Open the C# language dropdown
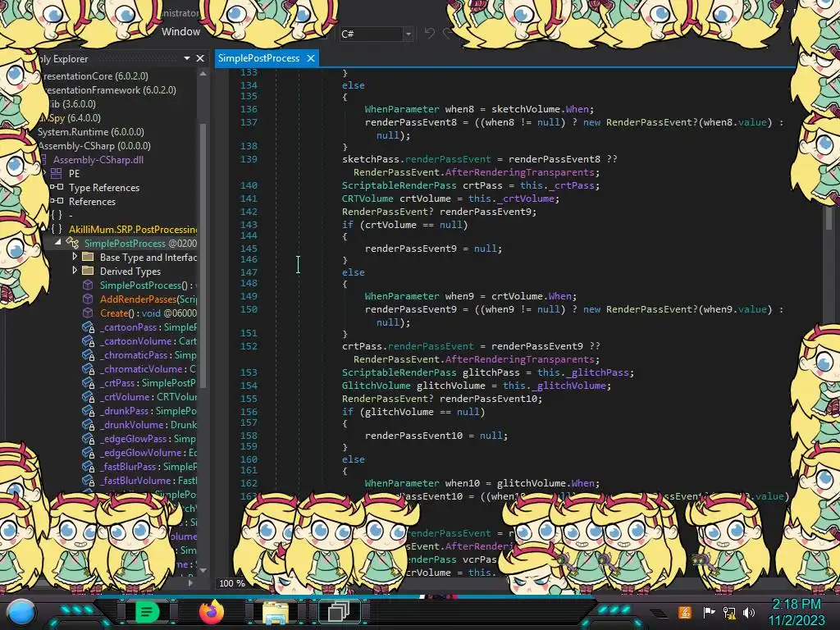The width and height of the screenshot is (840, 630). tap(408, 34)
